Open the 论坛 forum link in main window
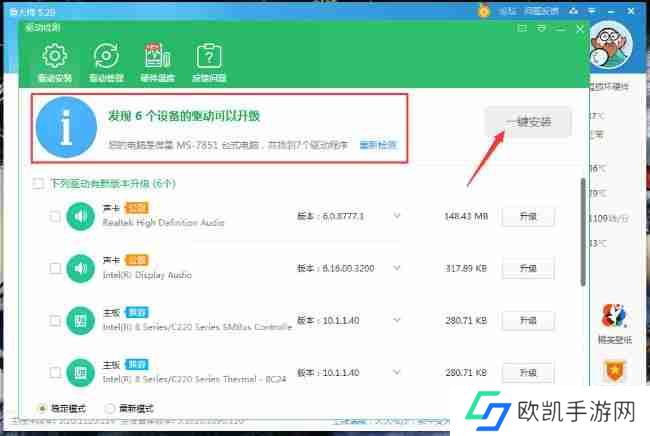 point(507,12)
